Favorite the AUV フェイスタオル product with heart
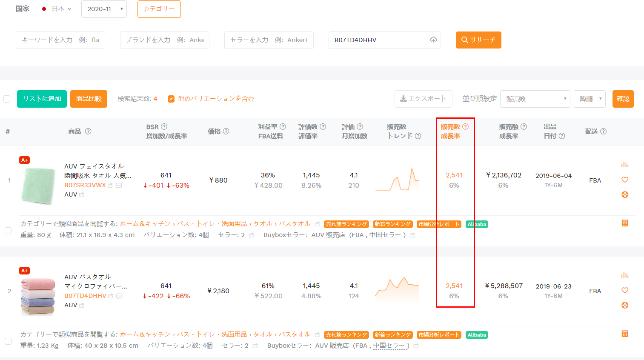 (624, 180)
